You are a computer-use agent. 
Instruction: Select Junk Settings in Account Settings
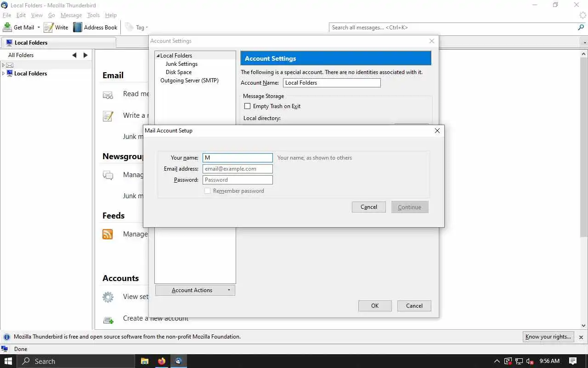pos(181,64)
